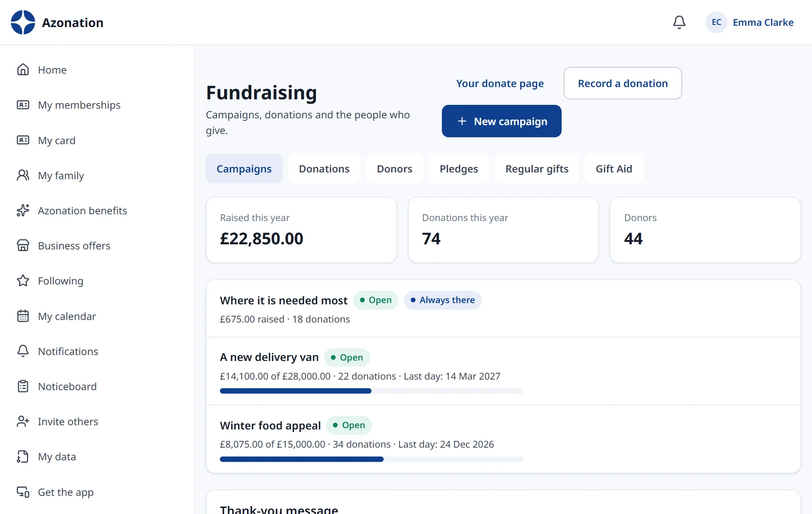Start a New campaign
The image size is (812, 514).
(x=502, y=121)
